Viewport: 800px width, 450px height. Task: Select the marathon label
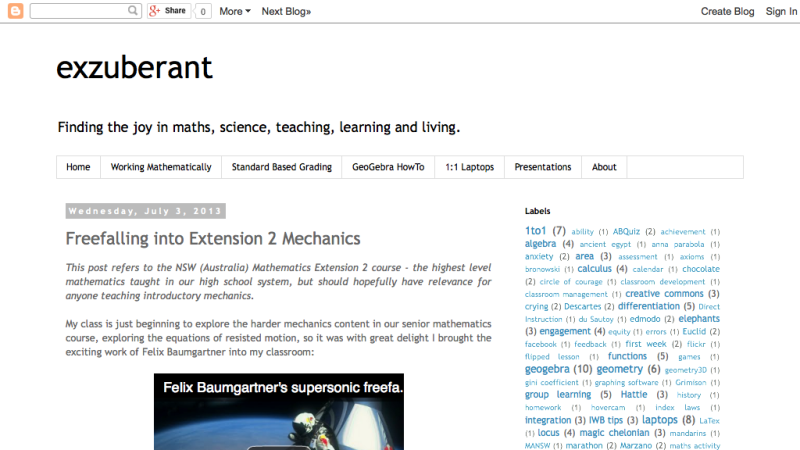[584, 445]
